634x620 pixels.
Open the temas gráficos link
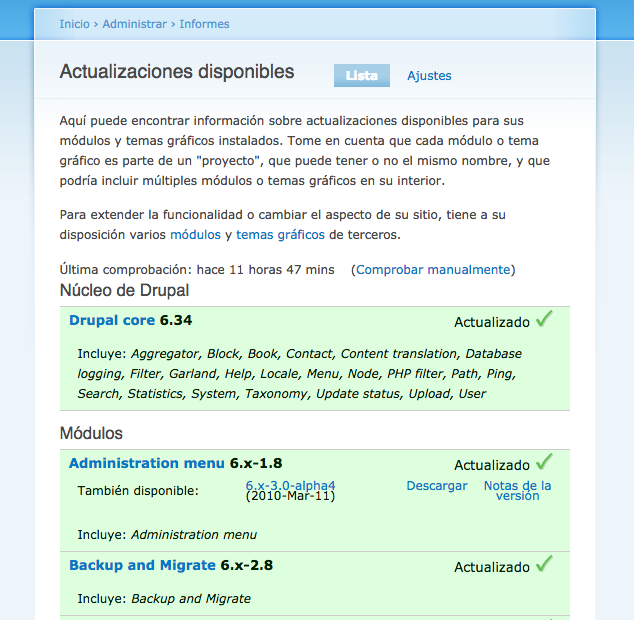click(280, 235)
